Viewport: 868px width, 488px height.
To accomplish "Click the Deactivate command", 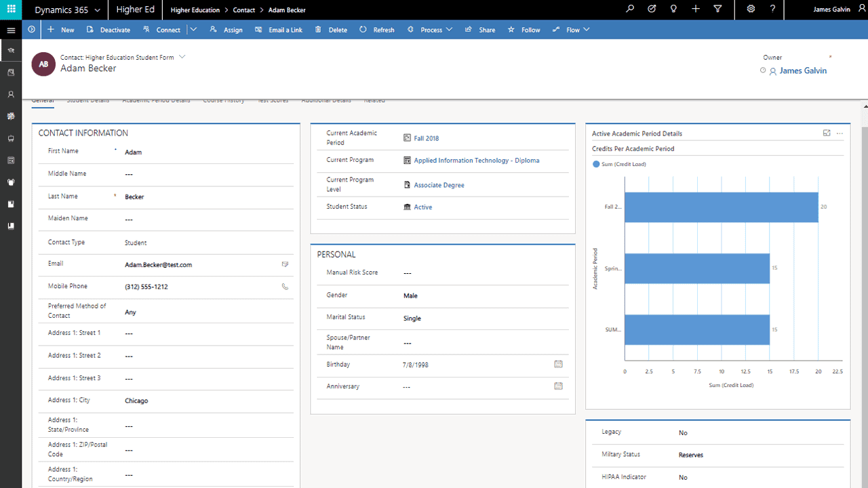I will tap(108, 30).
